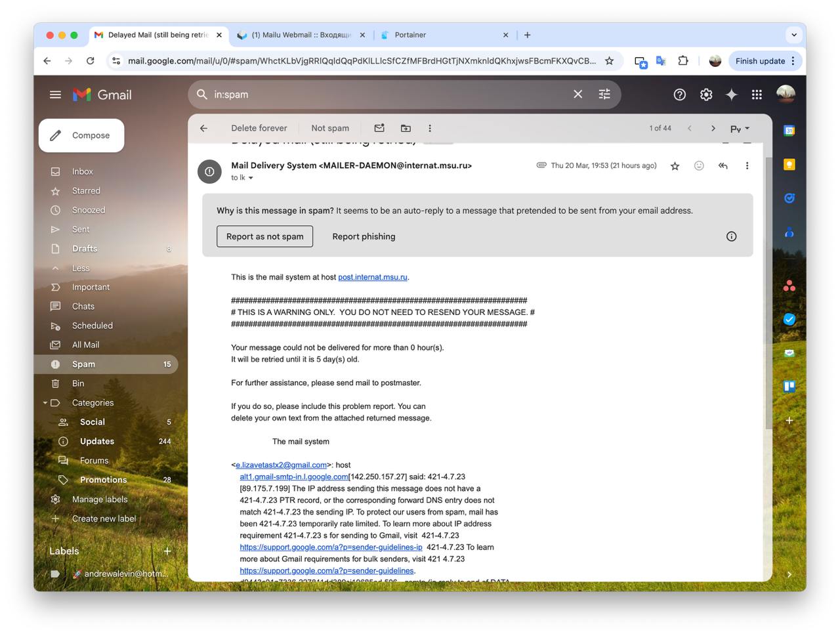Show recipient details arrow next to 'to lk'
Screen dimensions: 840x636
point(251,178)
